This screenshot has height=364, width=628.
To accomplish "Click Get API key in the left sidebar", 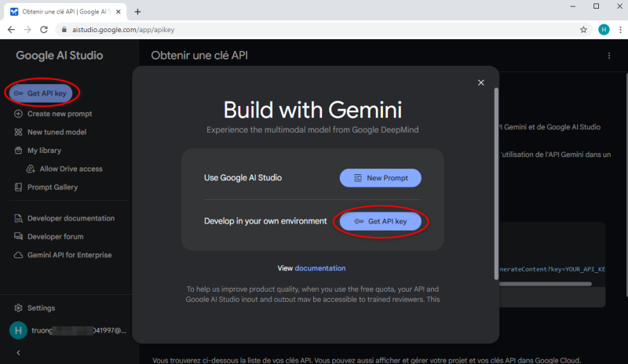I will click(41, 93).
